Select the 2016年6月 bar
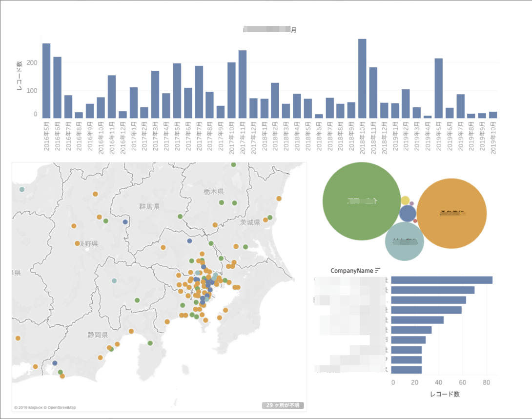The height and width of the screenshot is (419, 532). [x=57, y=87]
